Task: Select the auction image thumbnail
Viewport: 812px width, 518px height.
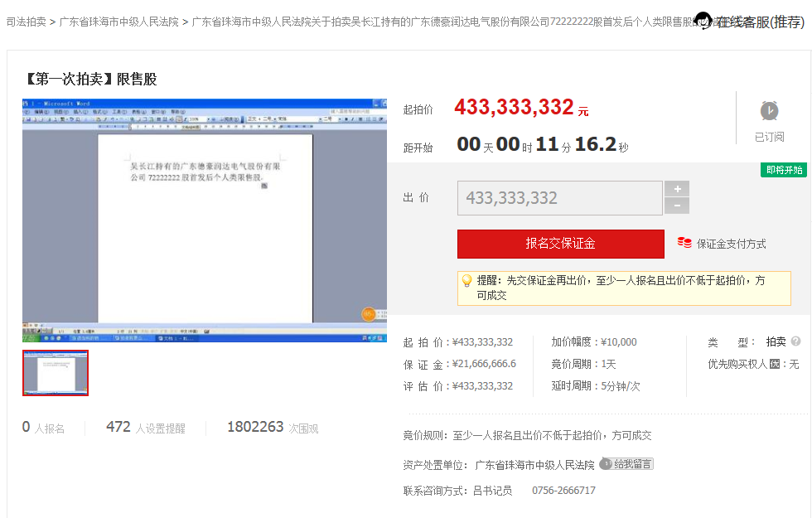Action: 56,373
